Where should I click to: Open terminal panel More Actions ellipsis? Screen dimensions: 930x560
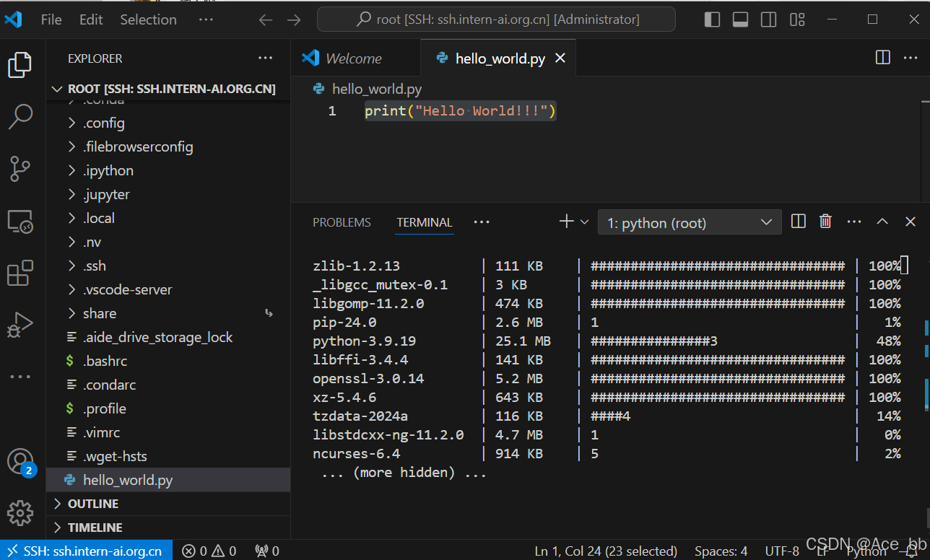(x=854, y=222)
